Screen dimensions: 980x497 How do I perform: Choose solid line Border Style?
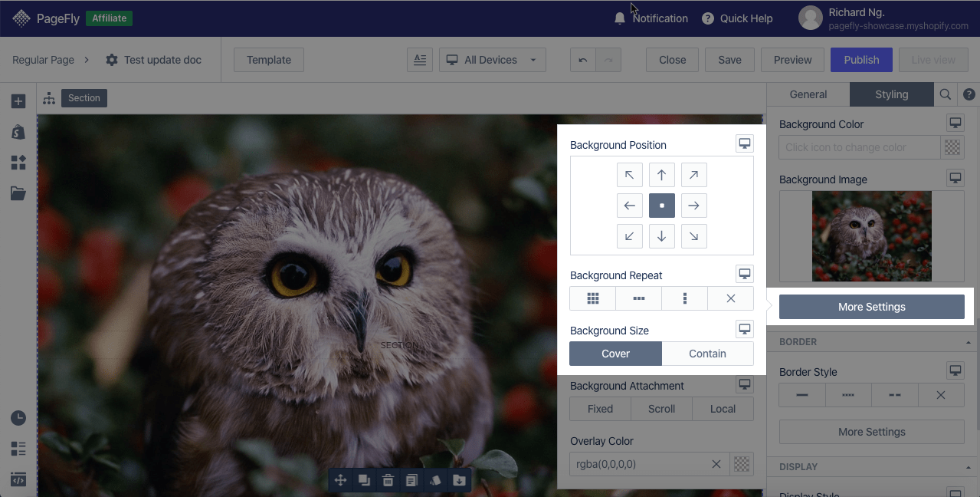pos(802,395)
